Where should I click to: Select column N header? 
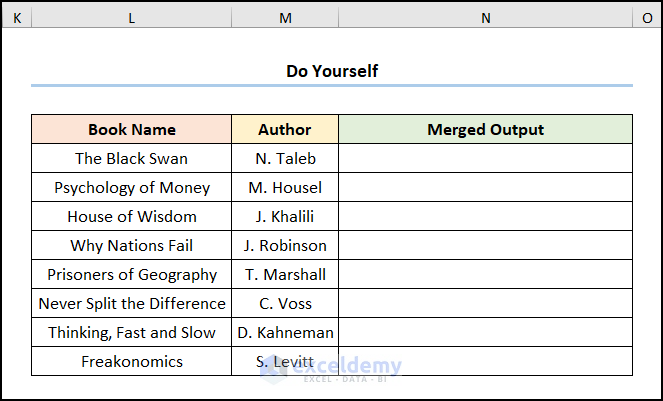point(485,18)
